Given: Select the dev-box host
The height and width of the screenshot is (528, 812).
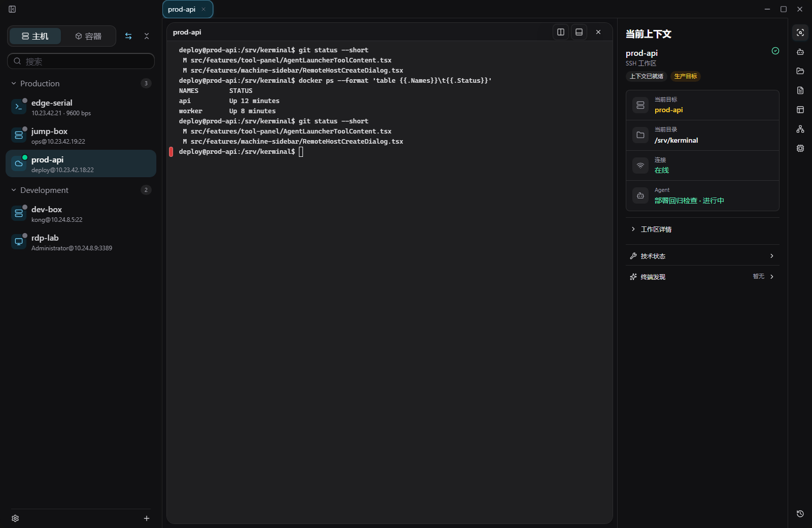Looking at the screenshot, I should (81, 214).
